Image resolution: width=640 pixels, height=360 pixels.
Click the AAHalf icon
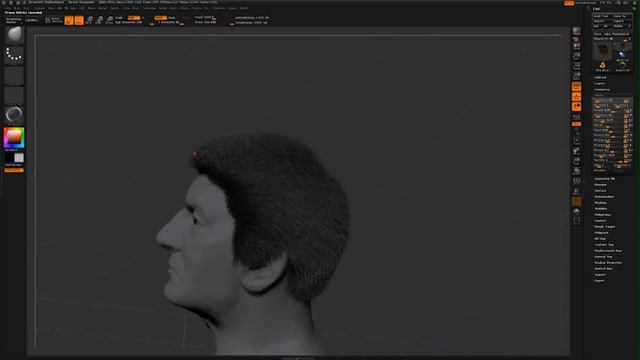tap(576, 76)
